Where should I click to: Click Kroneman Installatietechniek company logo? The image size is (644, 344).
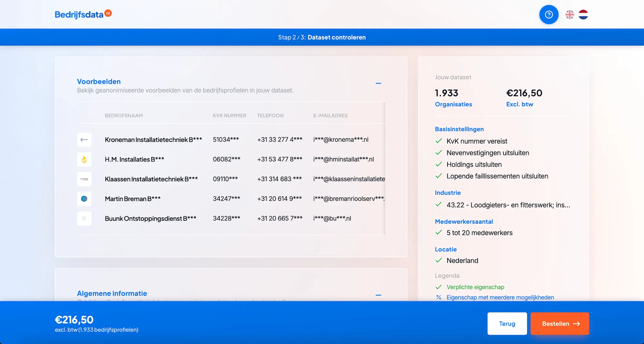click(x=84, y=140)
